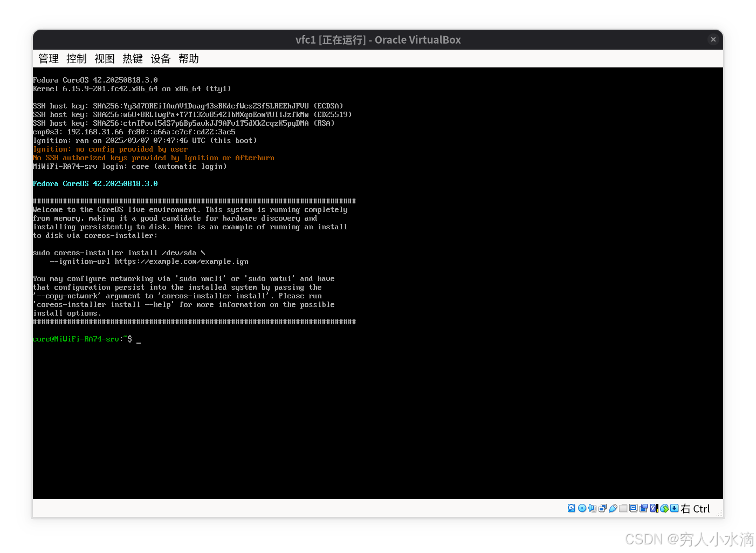Click the 'Ignition: ran on 2025/09/07' line
The width and height of the screenshot is (756, 553).
point(145,140)
